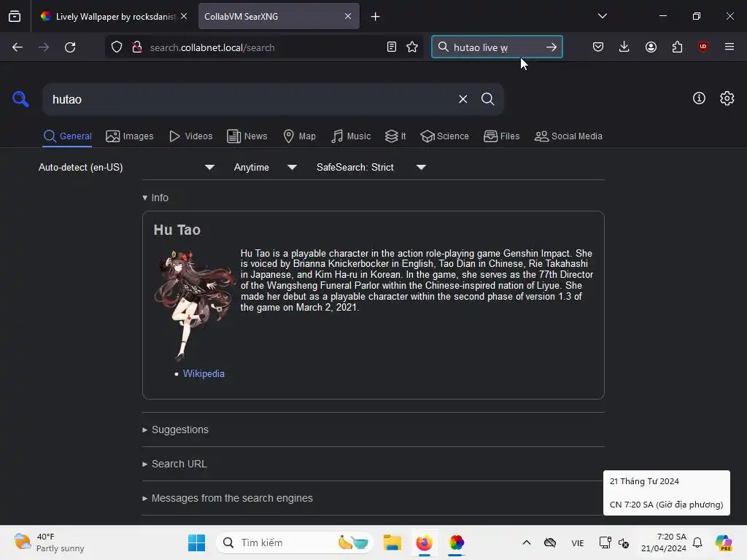Viewport: 747px width, 560px height.
Task: Open the uBlock Origin extension icon
Action: tap(703, 47)
